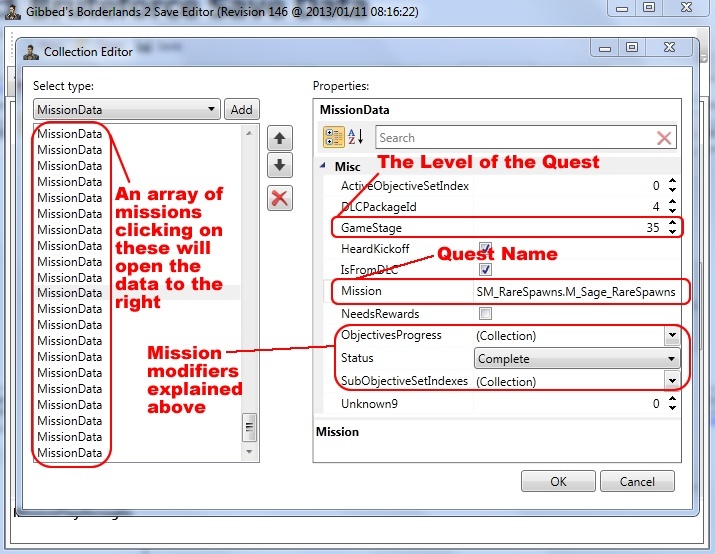Increase the Unknown9 value

(673, 399)
